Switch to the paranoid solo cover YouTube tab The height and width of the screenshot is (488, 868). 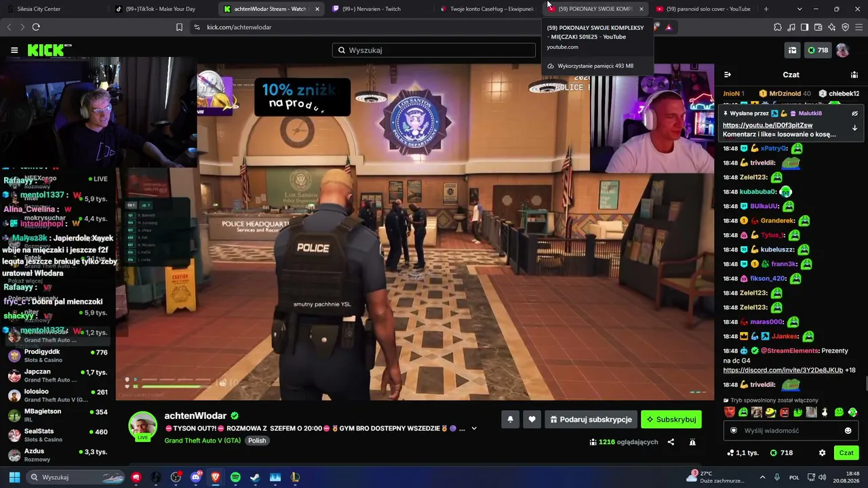(x=704, y=9)
